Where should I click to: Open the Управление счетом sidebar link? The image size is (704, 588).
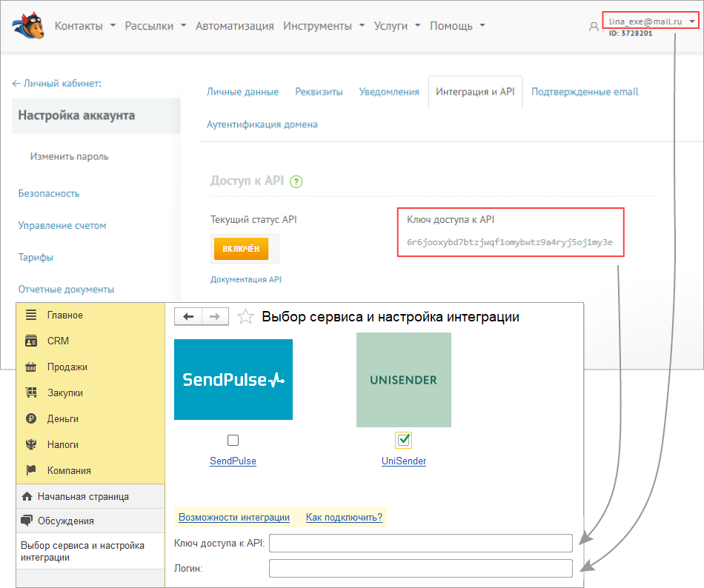click(x=62, y=225)
